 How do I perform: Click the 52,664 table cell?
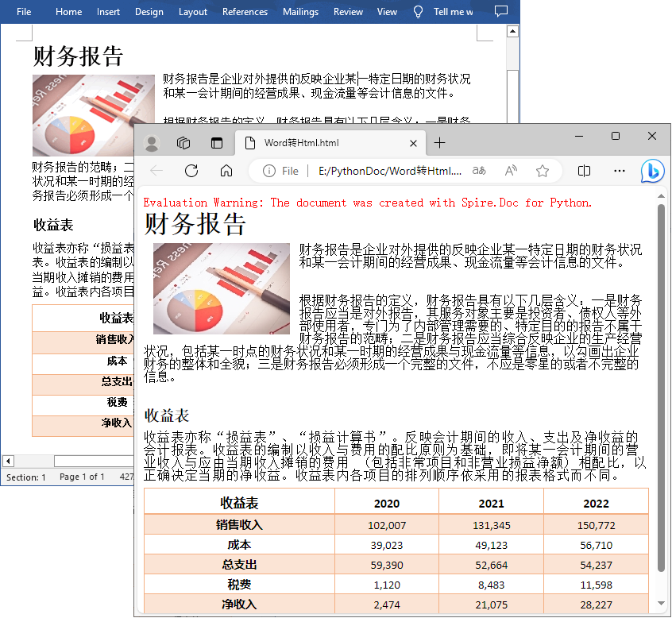(491, 565)
